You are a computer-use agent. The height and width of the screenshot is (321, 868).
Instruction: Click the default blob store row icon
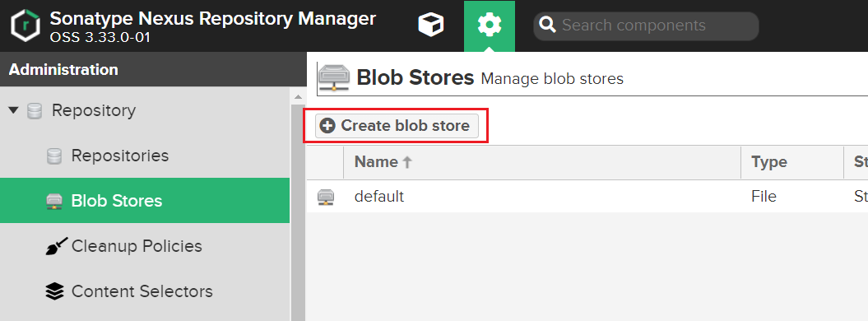click(x=326, y=197)
